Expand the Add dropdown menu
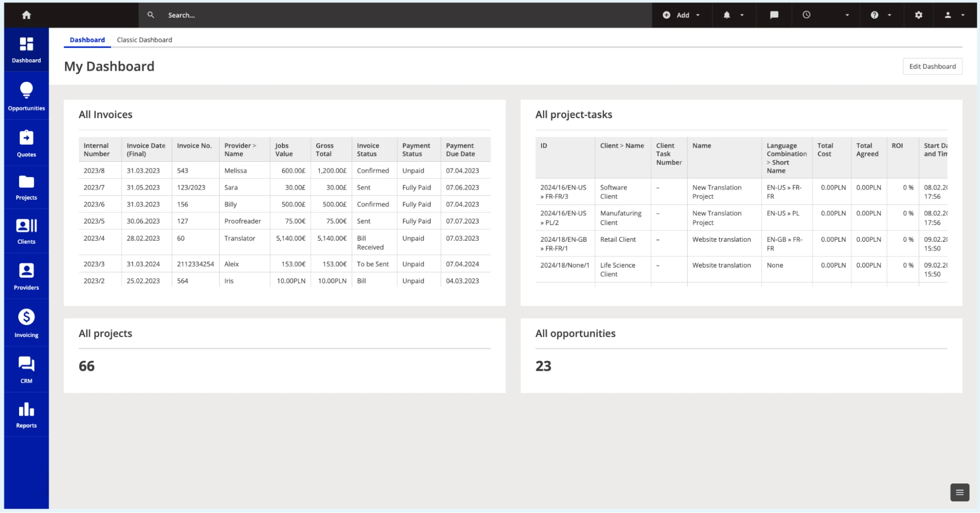This screenshot has width=980, height=513. [x=682, y=15]
